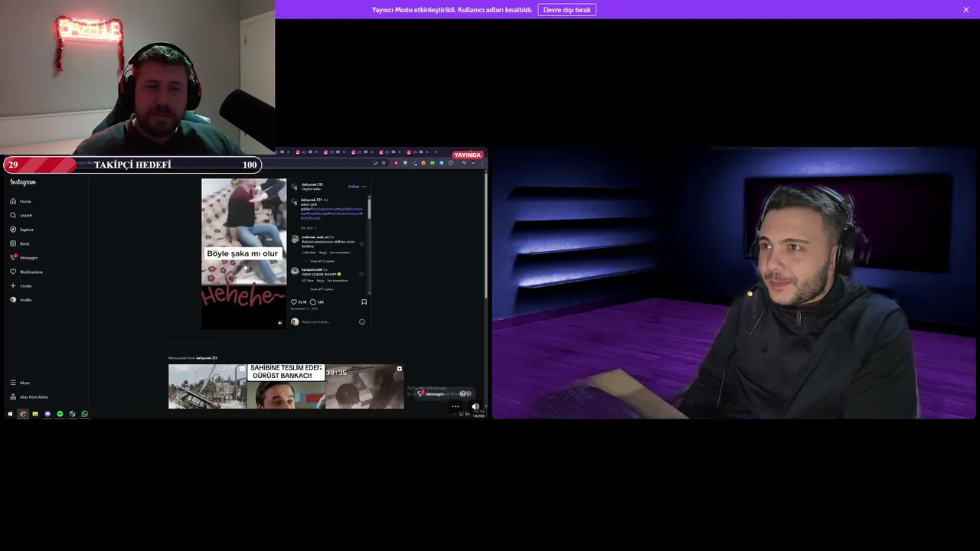This screenshot has width=980, height=551.
Task: Go to Explore in Instagram sidebar
Action: coord(22,230)
